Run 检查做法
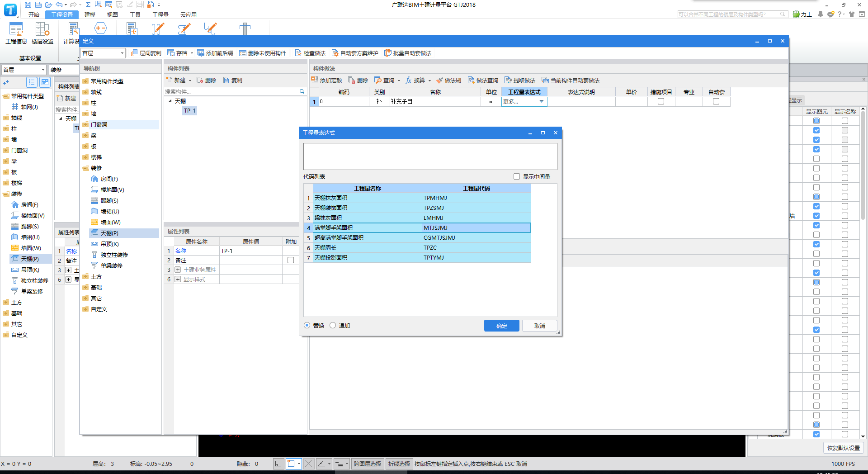This screenshot has height=474, width=868. point(310,53)
